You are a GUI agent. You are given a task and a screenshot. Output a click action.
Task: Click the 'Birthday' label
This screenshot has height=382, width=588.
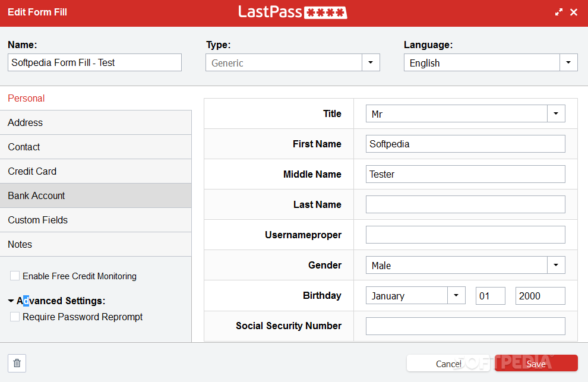[x=322, y=296]
